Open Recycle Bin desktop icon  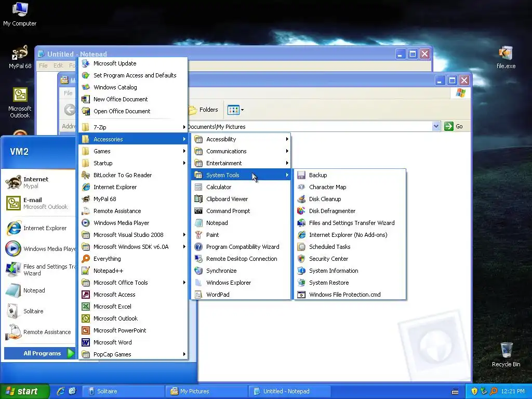point(506,354)
